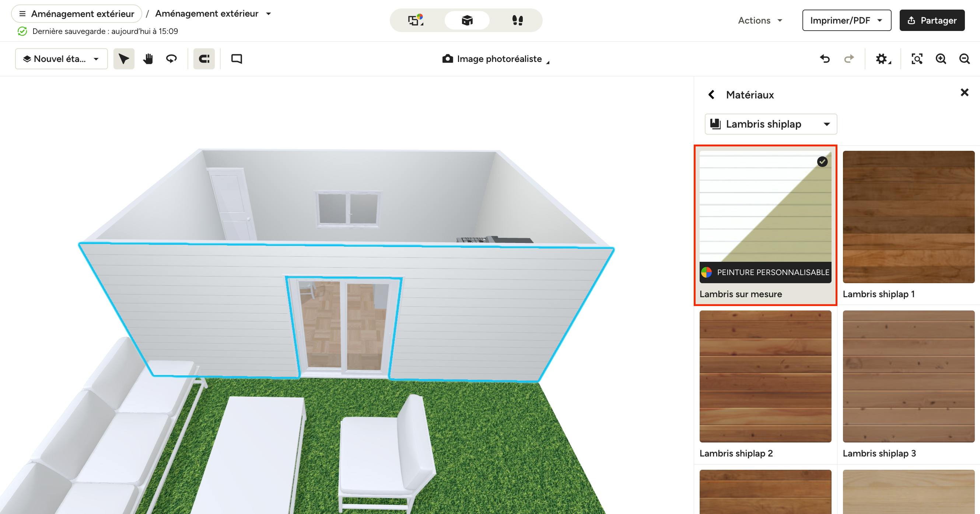Activate the orbit rotate tool
This screenshot has height=514, width=980.
[172, 59]
